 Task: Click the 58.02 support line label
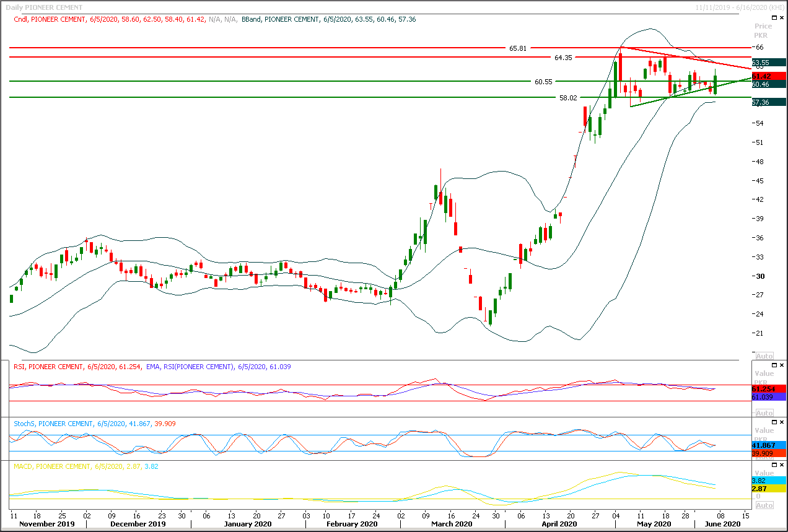coord(568,97)
